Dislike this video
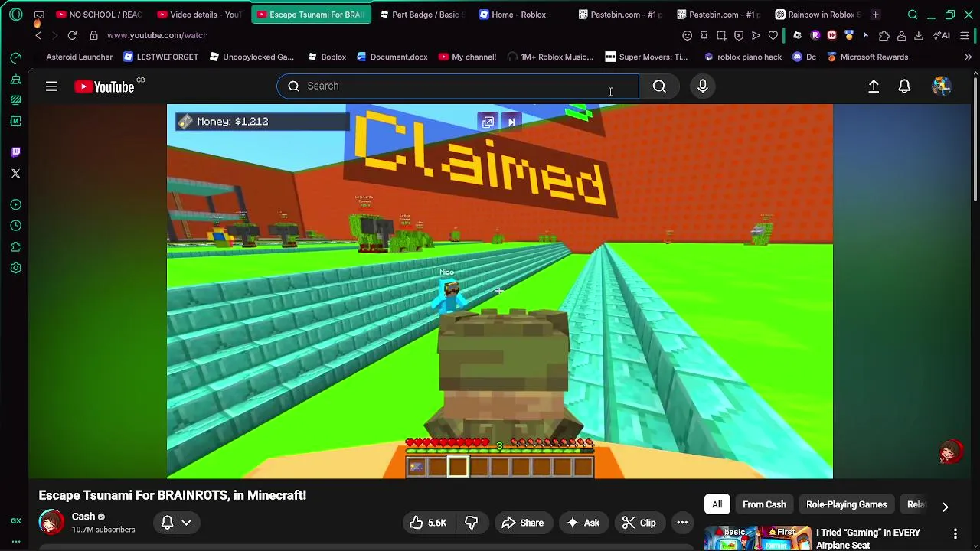 [x=472, y=523]
